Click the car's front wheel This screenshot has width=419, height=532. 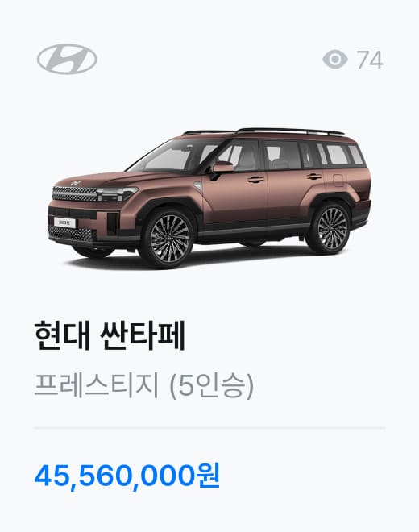tap(169, 238)
